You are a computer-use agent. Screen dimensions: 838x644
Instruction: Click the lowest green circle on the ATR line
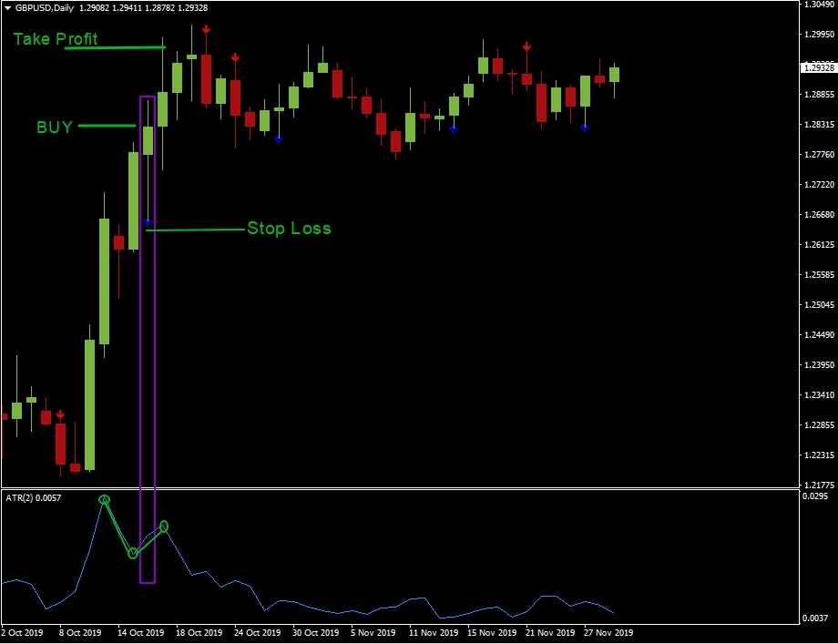pos(133,553)
